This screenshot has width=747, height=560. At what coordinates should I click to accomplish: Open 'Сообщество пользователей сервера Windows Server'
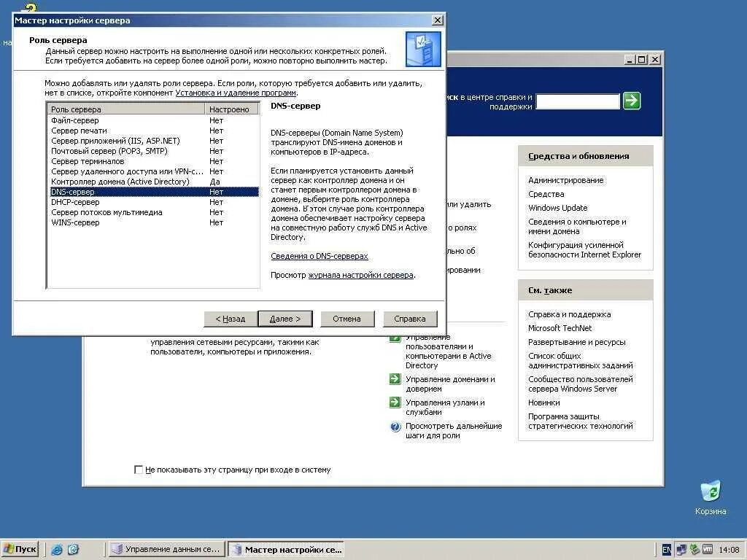click(x=580, y=384)
